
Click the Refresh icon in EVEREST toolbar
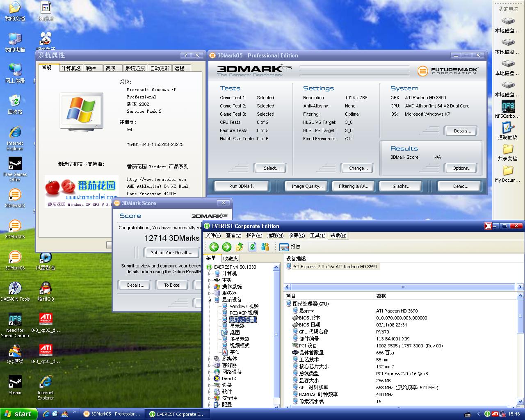click(253, 247)
